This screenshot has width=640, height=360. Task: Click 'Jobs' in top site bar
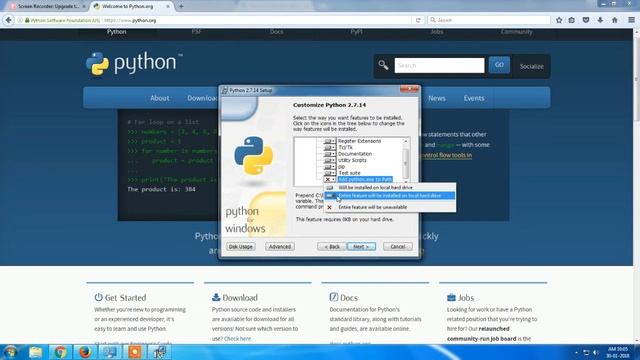pyautogui.click(x=436, y=32)
